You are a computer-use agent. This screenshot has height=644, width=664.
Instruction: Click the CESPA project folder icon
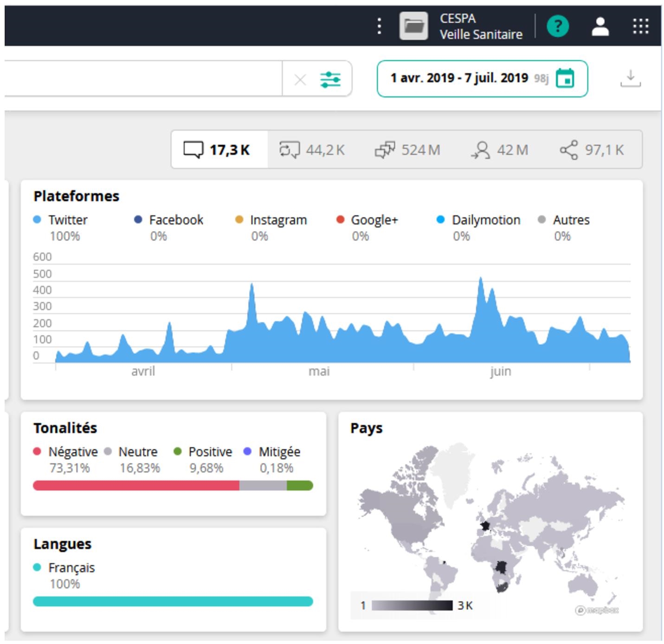(x=413, y=26)
